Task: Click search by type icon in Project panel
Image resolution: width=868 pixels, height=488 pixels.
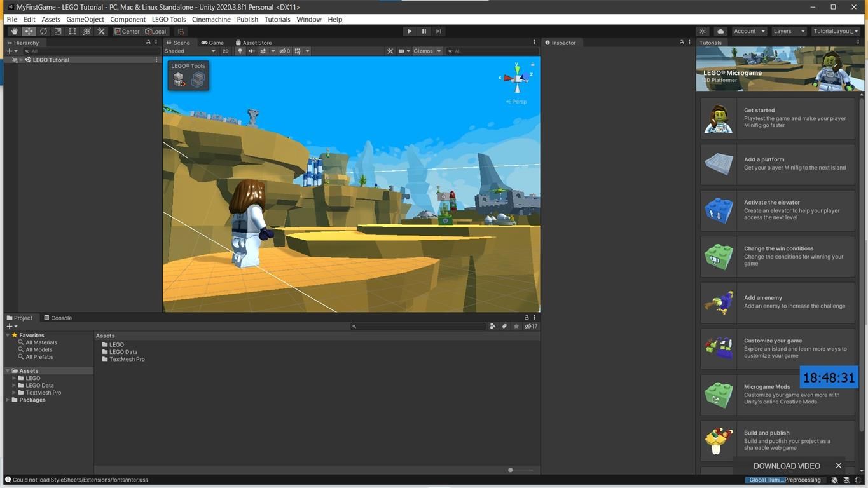Action: (x=492, y=327)
